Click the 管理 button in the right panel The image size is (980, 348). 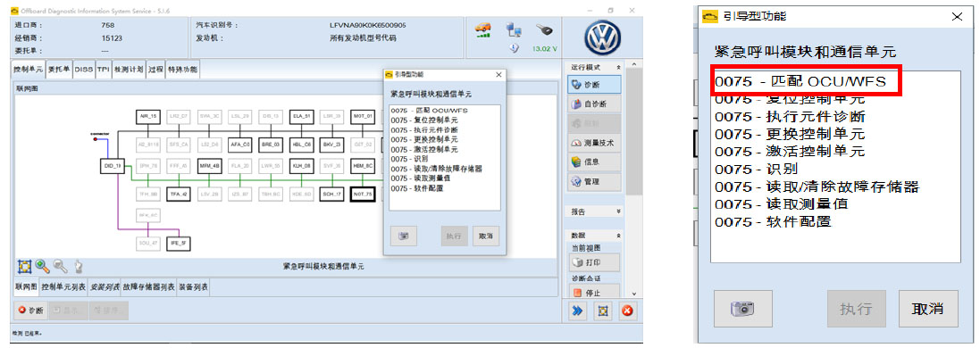[x=594, y=181]
